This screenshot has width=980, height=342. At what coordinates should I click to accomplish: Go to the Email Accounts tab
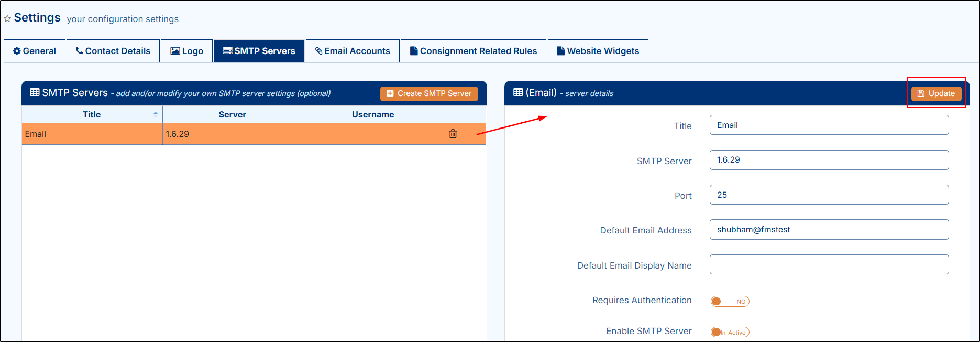point(353,51)
